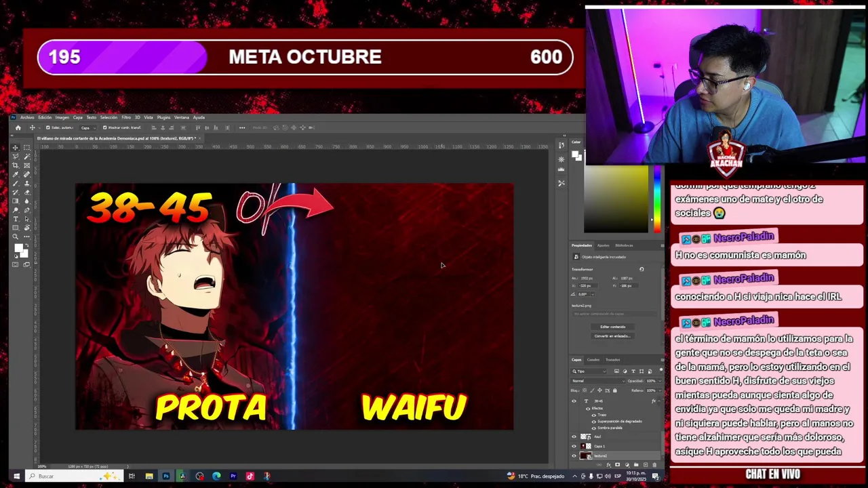Select the Move tool in toolbox
The height and width of the screenshot is (488, 868).
pyautogui.click(x=15, y=148)
